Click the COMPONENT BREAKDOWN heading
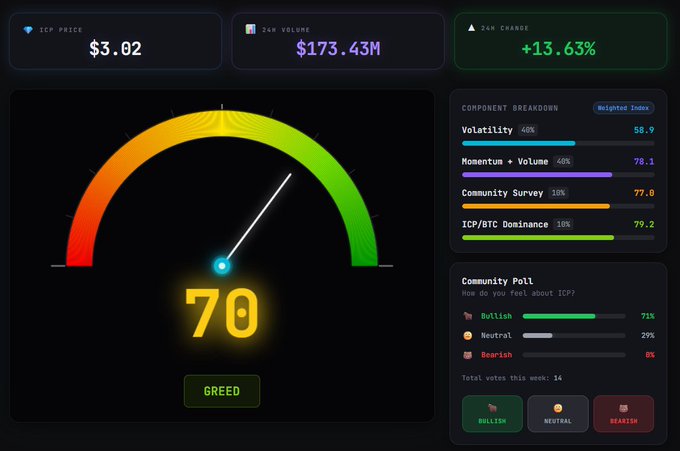The image size is (680, 451). 510,108
